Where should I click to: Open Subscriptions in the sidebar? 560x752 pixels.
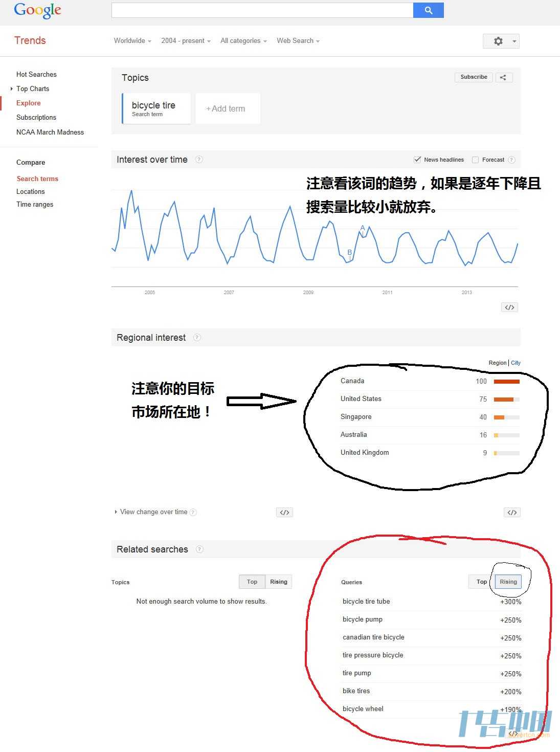pos(36,117)
